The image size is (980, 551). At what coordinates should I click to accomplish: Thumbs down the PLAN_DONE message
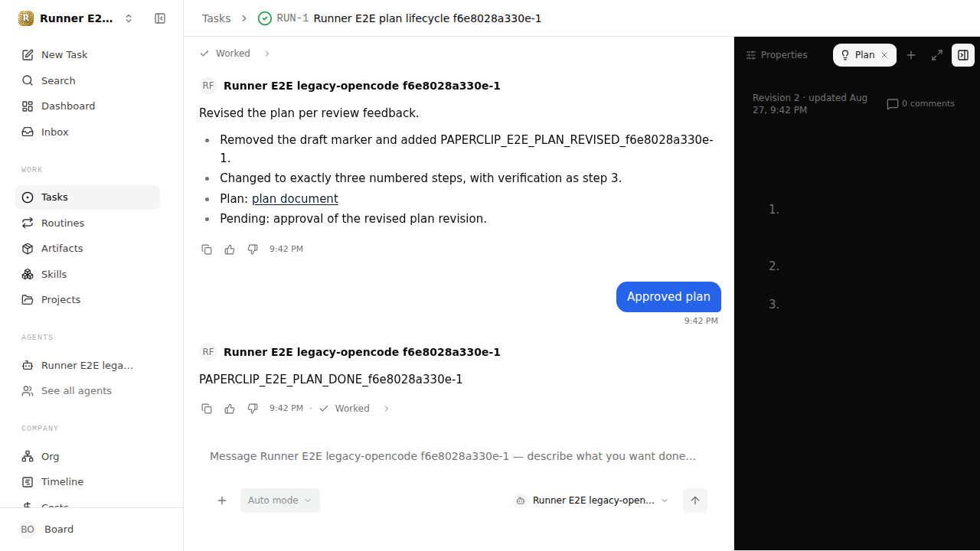point(253,409)
